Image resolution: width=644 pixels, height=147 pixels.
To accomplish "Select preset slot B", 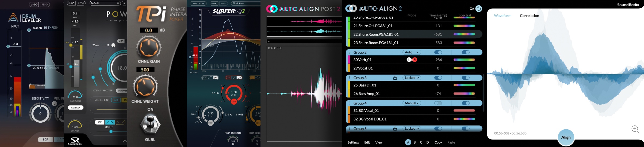I will (415, 142).
